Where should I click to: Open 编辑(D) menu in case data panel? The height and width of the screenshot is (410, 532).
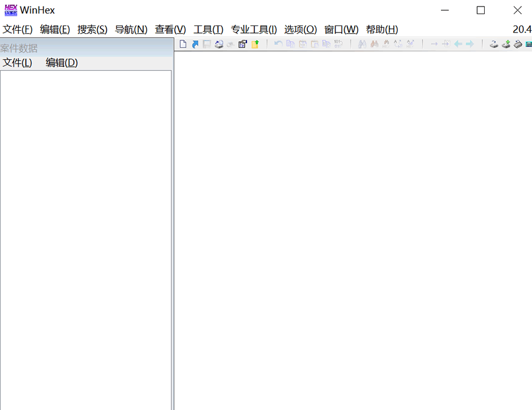(x=61, y=63)
